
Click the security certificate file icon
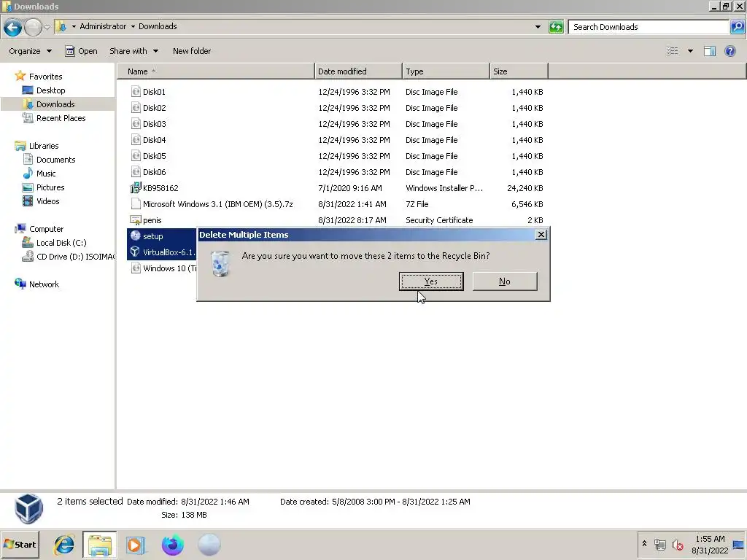[136, 220]
